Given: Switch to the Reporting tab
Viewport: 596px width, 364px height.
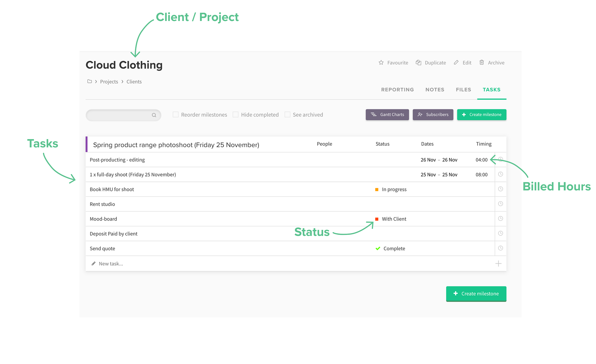Looking at the screenshot, I should pos(397,90).
